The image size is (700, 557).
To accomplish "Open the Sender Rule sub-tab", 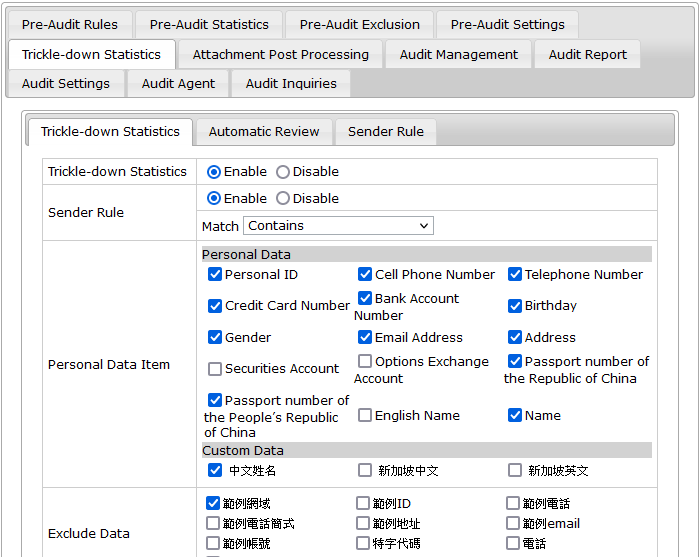I will pyautogui.click(x=385, y=132).
